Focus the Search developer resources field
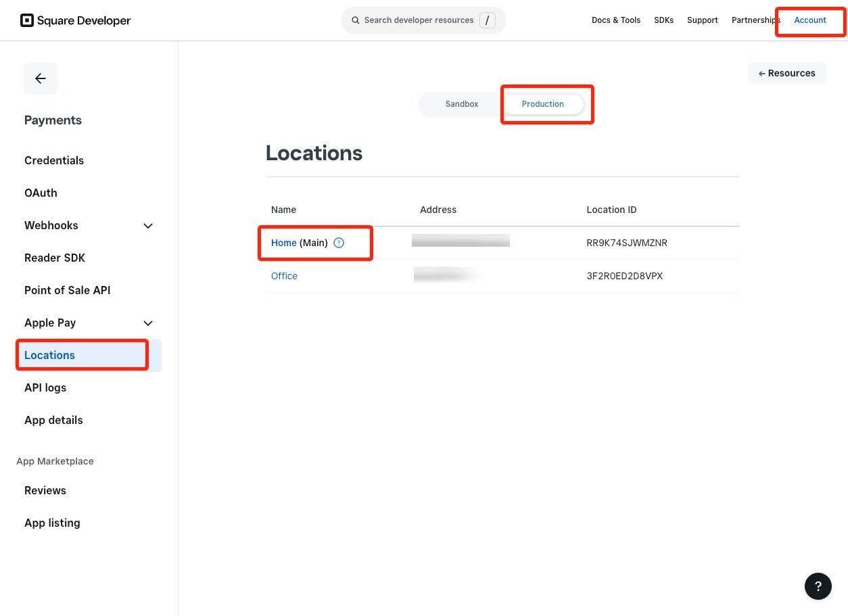 423,20
